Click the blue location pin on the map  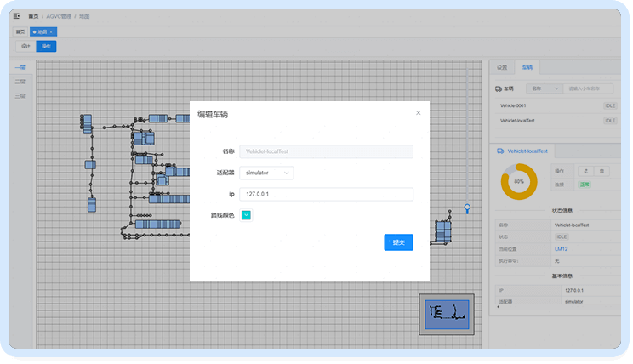(x=466, y=208)
